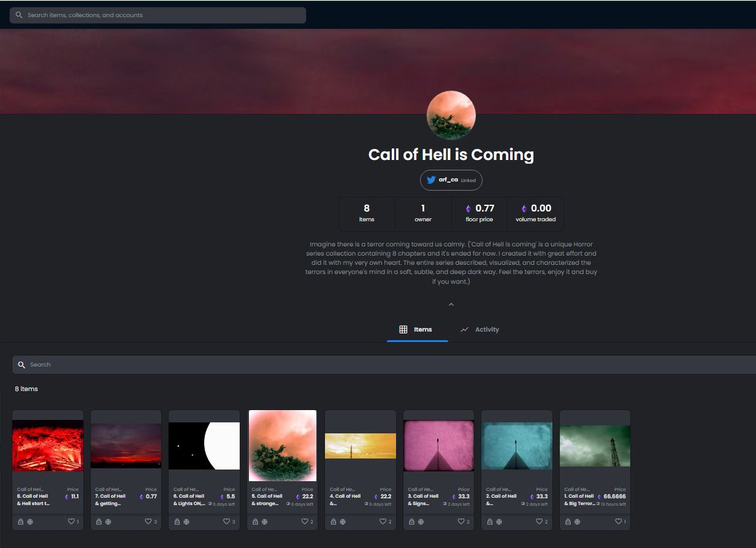This screenshot has height=548, width=756.
Task: Click the 8 items stat box
Action: point(367,214)
